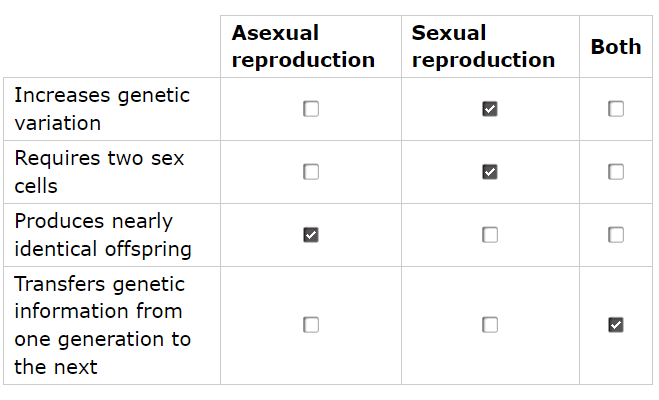Check Asexual reproduction for Increases genetic variation
The image size is (659, 400).
click(x=311, y=109)
